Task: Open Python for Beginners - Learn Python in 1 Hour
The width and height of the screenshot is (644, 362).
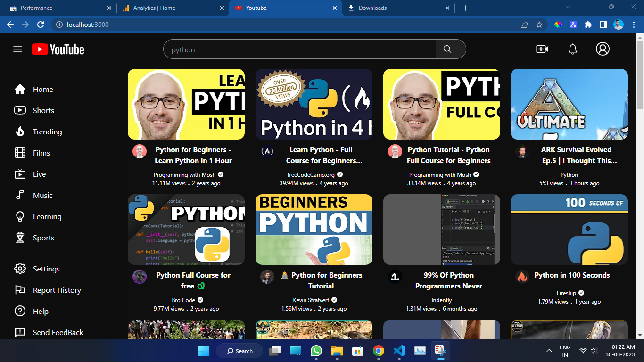Action: 193,155
